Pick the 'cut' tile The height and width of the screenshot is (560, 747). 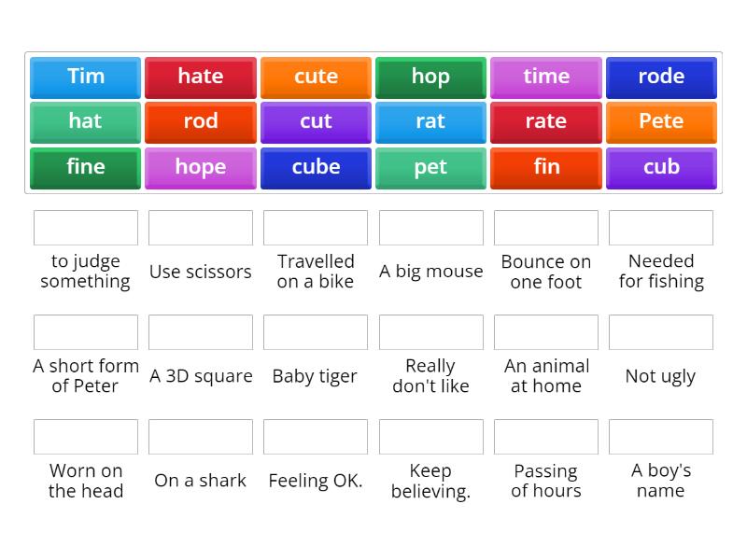pyautogui.click(x=316, y=121)
